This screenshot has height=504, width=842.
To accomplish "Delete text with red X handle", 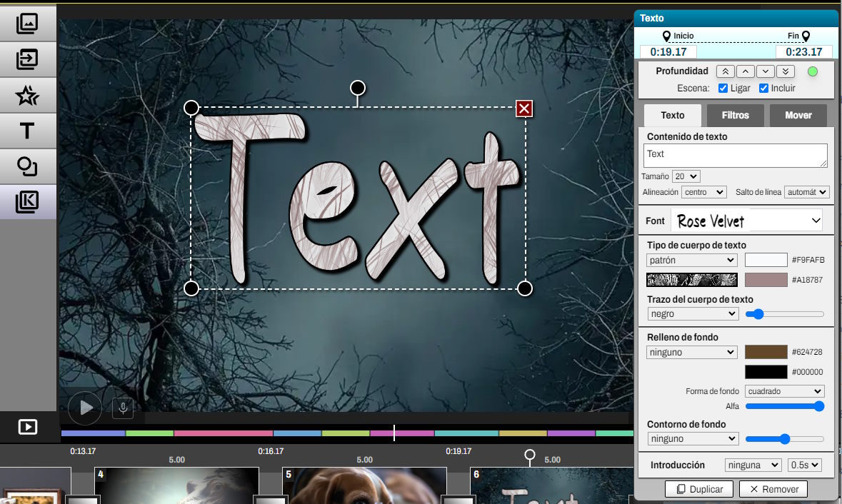I will coord(524,108).
